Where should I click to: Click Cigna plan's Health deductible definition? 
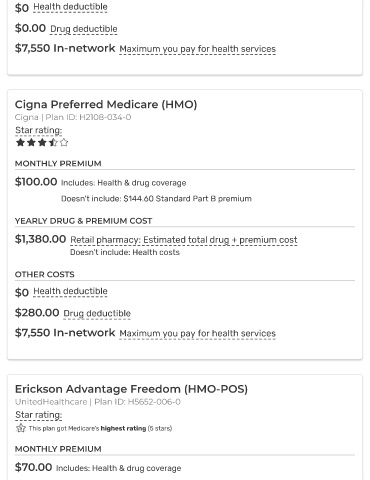[x=70, y=291]
